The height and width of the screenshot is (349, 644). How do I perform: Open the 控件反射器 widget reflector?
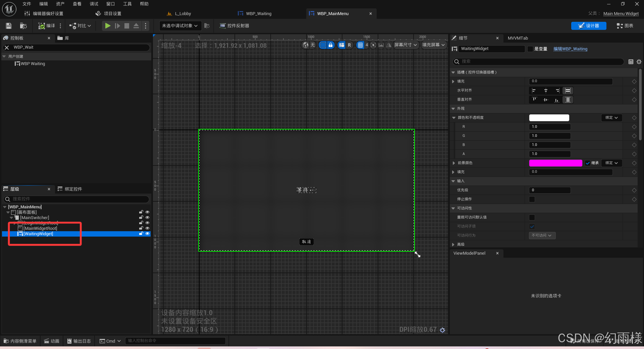click(234, 26)
